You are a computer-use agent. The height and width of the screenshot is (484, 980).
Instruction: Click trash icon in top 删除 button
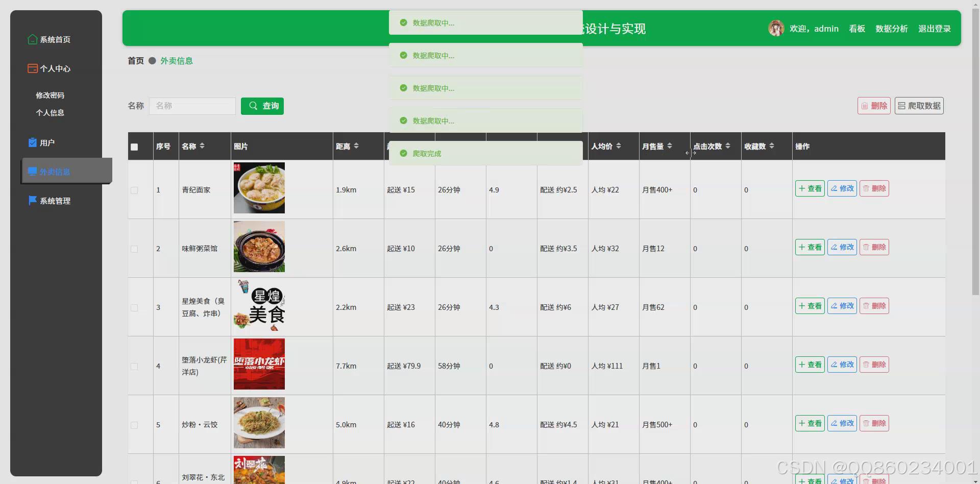[x=865, y=106]
